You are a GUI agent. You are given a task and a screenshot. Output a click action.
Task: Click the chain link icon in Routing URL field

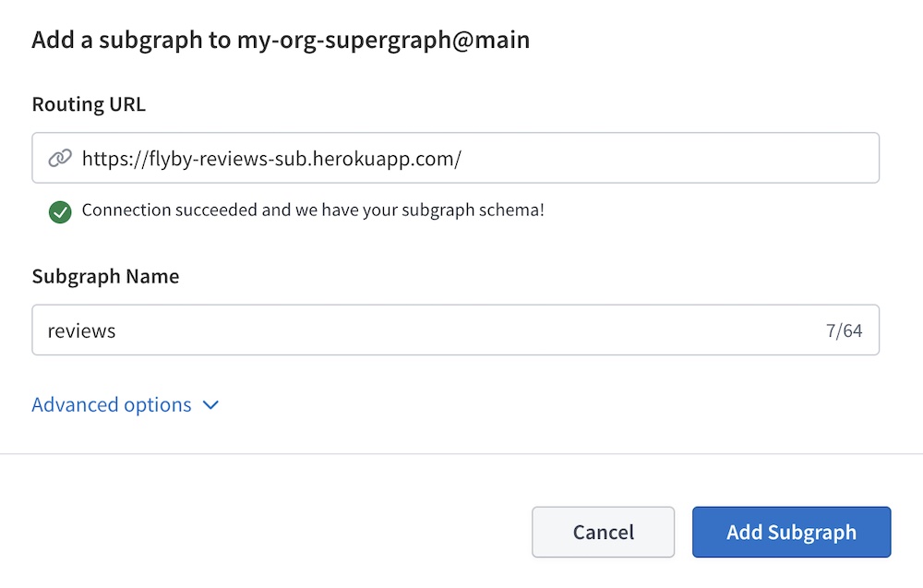coord(60,158)
